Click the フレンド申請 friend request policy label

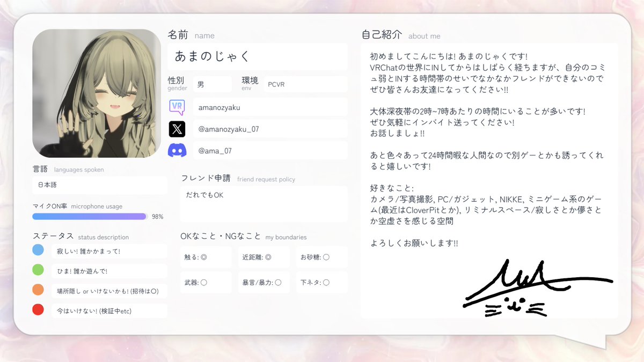point(238,179)
